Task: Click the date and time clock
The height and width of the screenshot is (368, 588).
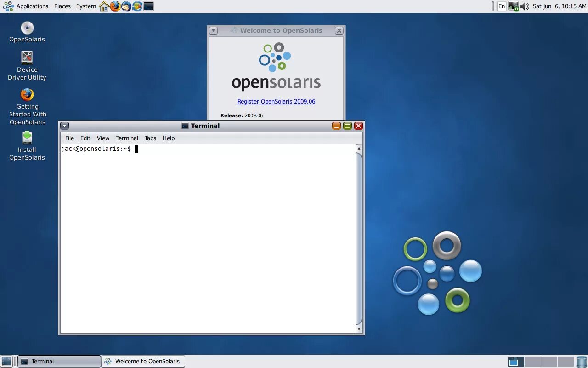Action: point(560,6)
